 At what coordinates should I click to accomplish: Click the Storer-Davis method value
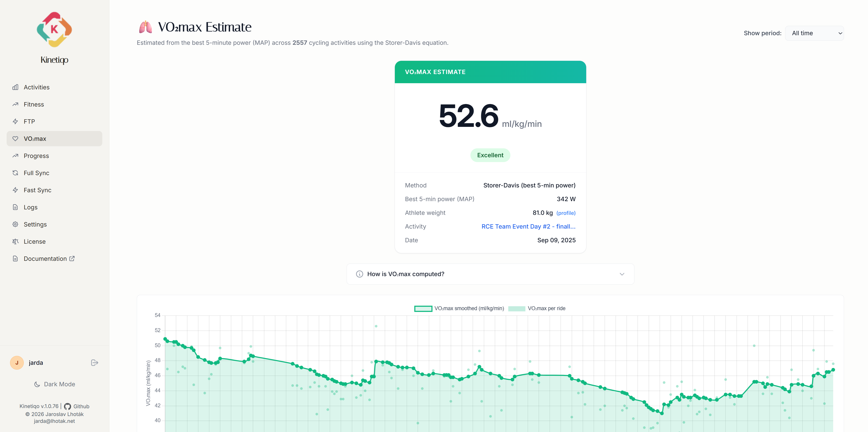(x=529, y=185)
